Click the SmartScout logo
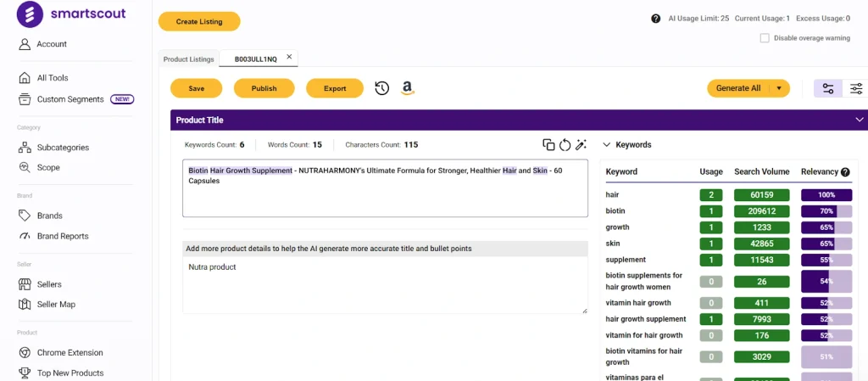The width and height of the screenshot is (868, 381). 72,14
